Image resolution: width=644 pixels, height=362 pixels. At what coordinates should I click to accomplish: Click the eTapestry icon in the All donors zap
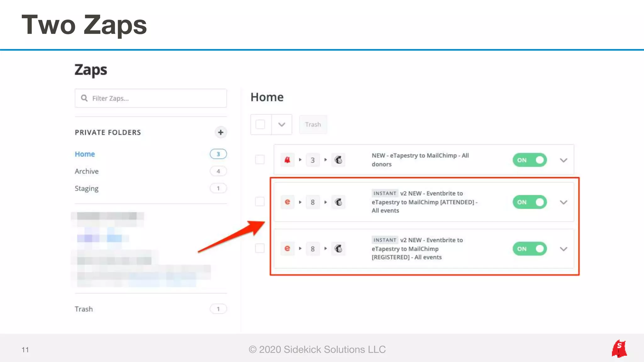pos(287,160)
